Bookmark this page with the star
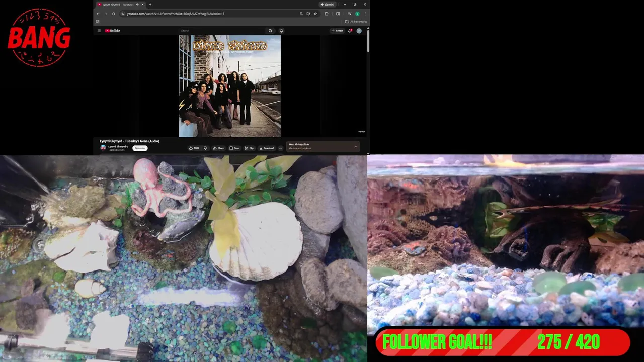The height and width of the screenshot is (362, 644). point(315,14)
